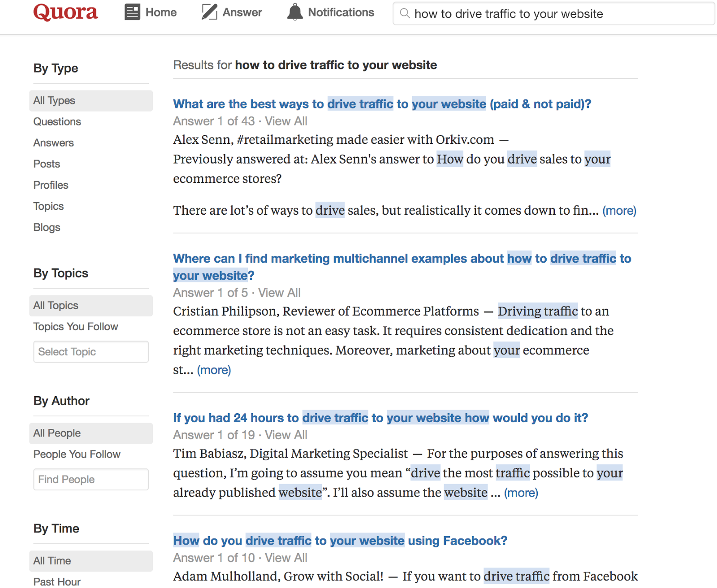Open the 24 hours drive traffic question
The width and height of the screenshot is (717, 588).
tap(380, 418)
